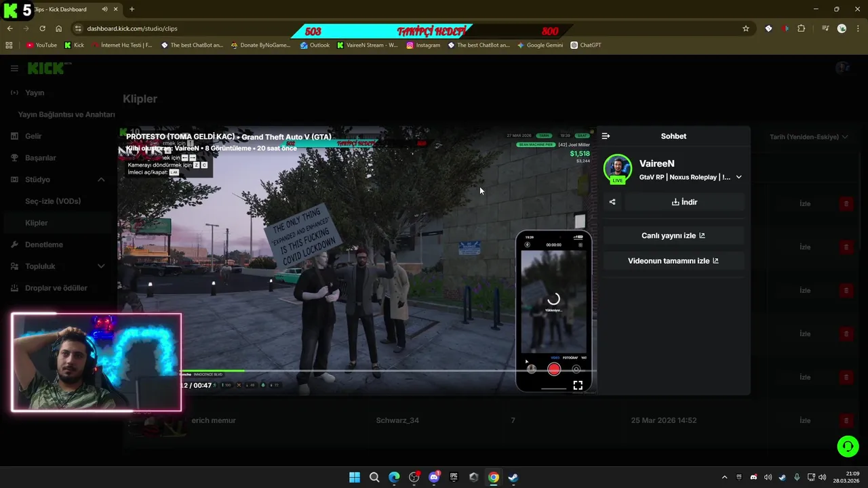Launch Microsoft Edge from the taskbar
This screenshot has width=868, height=488.
(x=394, y=477)
